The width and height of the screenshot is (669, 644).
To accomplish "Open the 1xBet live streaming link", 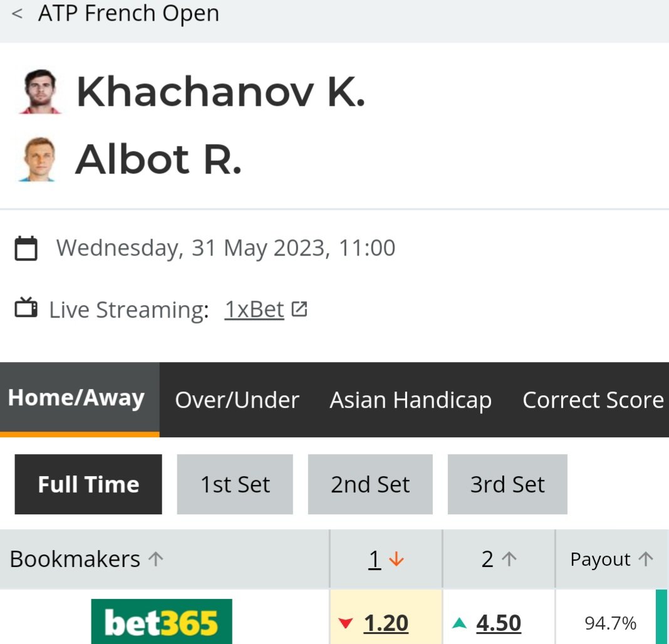I will pyautogui.click(x=254, y=309).
